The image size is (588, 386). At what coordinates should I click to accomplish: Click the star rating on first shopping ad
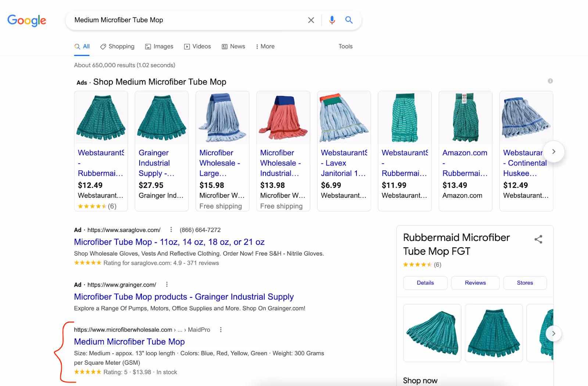tap(97, 206)
